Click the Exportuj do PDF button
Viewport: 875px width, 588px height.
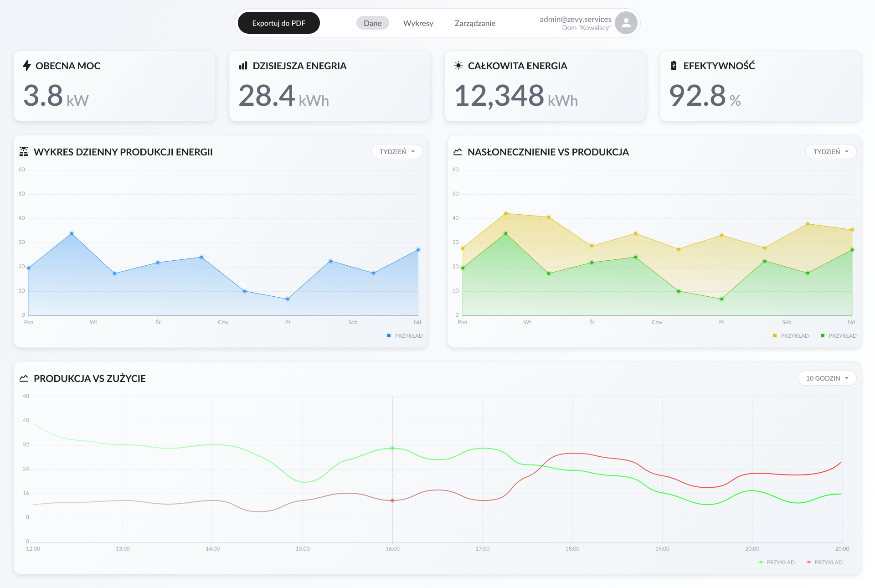point(279,23)
